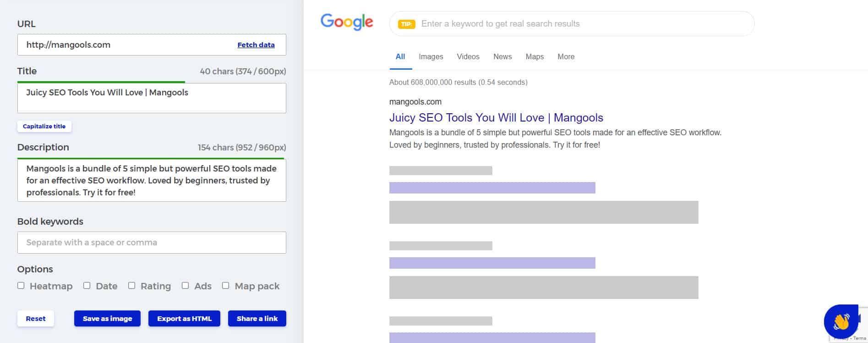Viewport: 868px width, 343px height.
Task: Open the Maps tab
Action: click(x=535, y=57)
